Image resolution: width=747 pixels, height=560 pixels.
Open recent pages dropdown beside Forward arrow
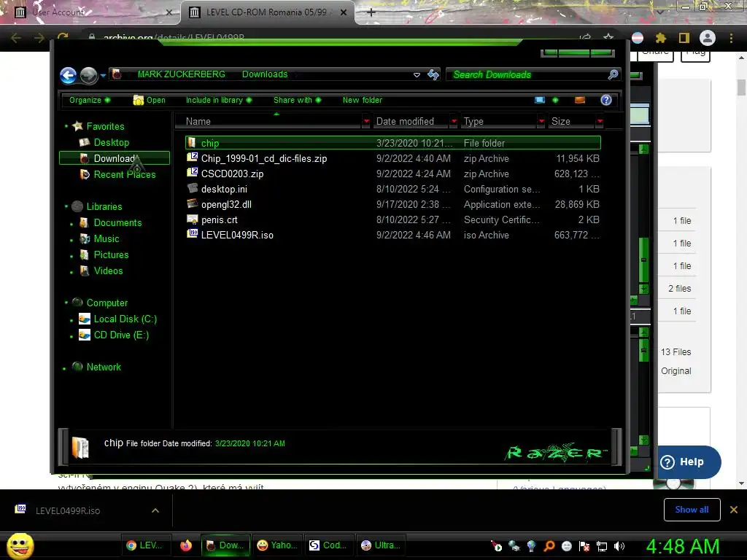pyautogui.click(x=103, y=75)
